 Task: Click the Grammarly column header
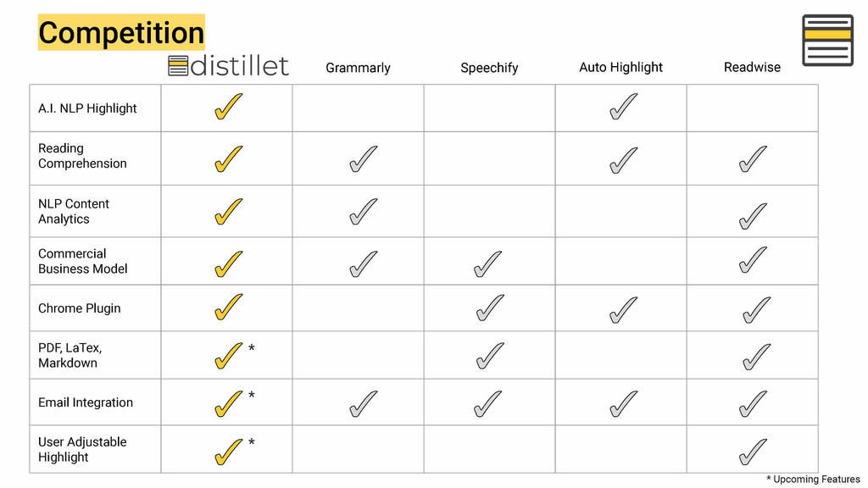pos(358,68)
